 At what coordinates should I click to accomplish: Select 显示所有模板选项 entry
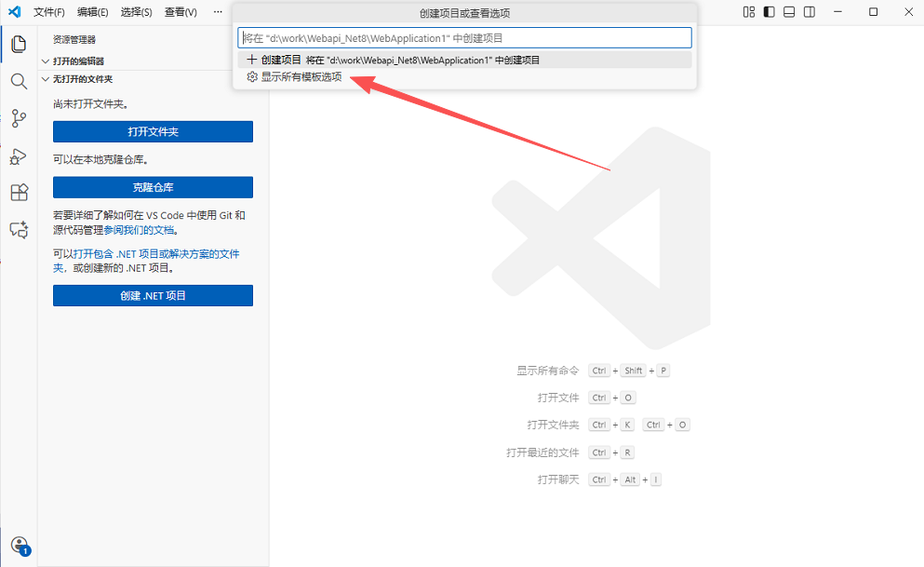[x=464, y=76]
